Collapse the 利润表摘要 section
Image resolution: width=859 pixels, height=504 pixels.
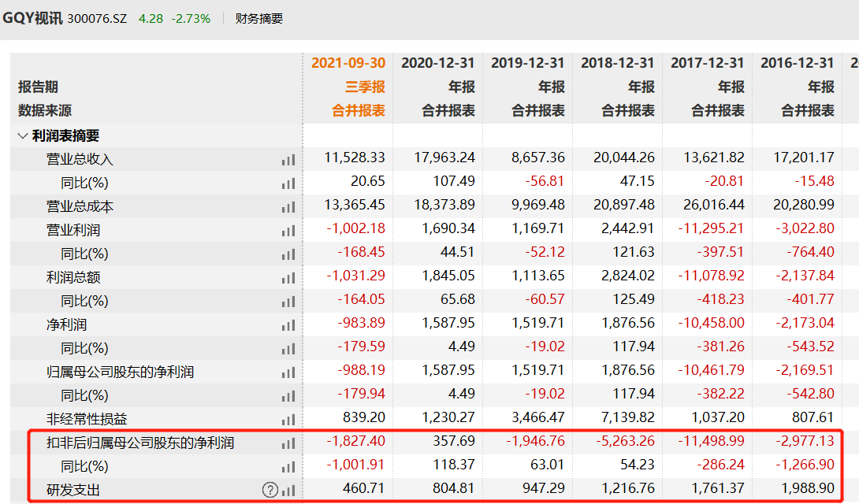pyautogui.click(x=22, y=135)
